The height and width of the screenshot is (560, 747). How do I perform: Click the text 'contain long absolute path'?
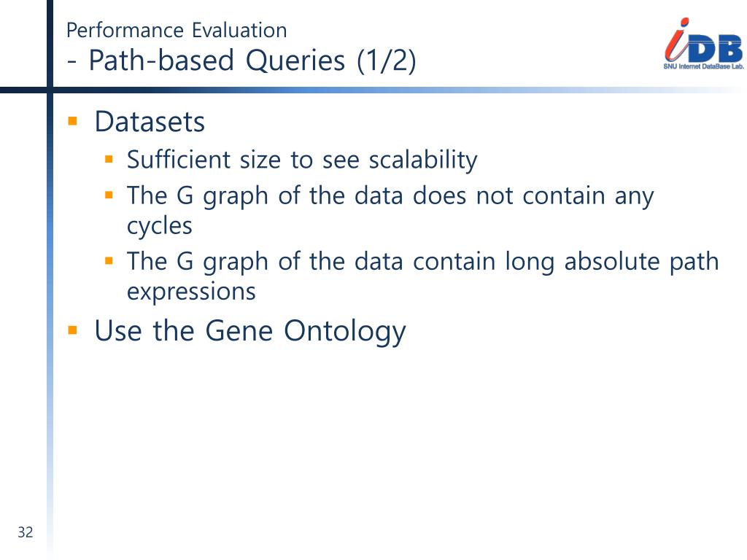pos(566,262)
